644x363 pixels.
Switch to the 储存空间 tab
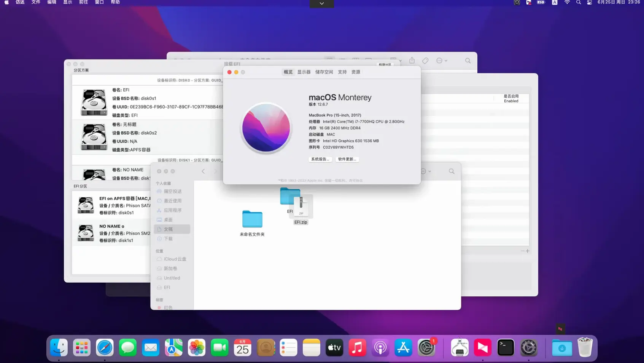(x=324, y=72)
